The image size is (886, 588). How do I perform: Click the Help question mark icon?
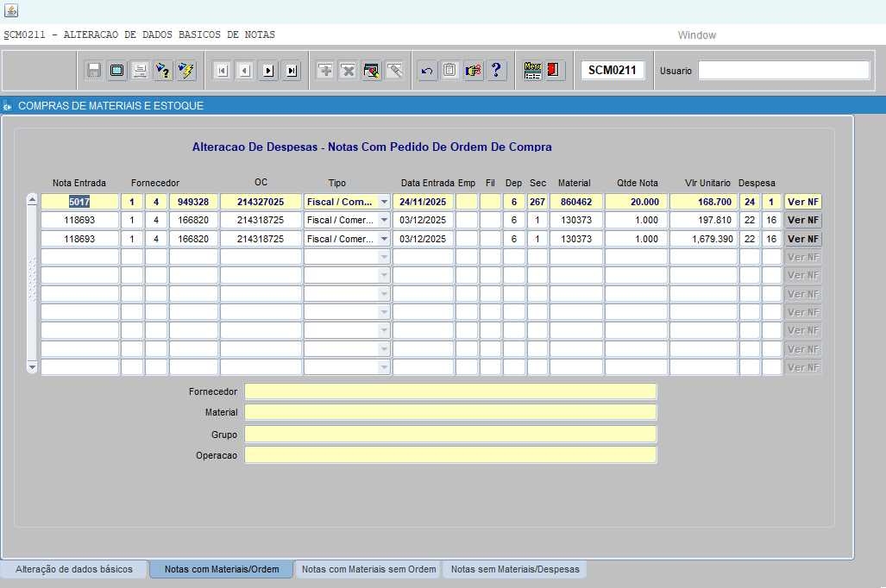[496, 71]
